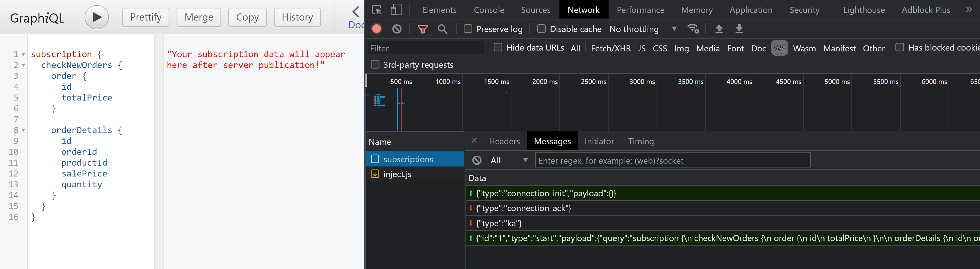Viewport: 980px width, 269px height.
Task: Enable the Preserve log checkbox
Action: coord(468,29)
